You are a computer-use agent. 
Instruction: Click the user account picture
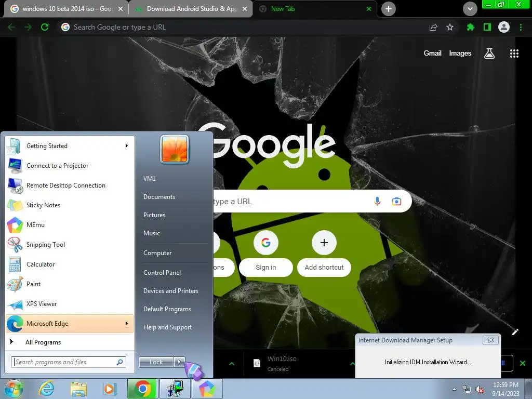(x=175, y=149)
